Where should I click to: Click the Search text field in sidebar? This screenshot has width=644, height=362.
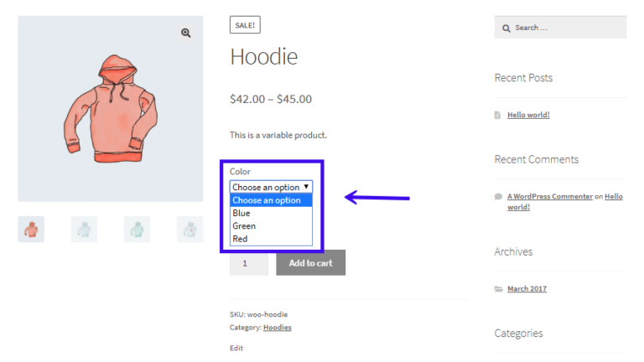click(x=566, y=28)
